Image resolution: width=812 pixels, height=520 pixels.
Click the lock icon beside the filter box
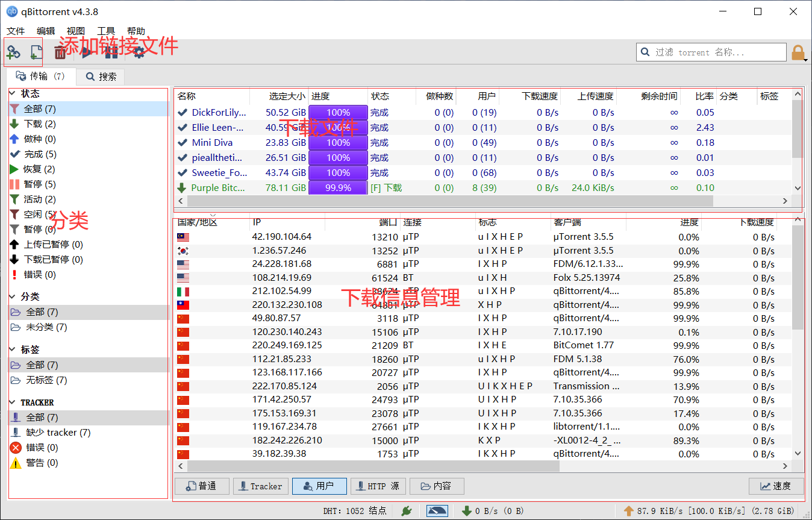798,52
